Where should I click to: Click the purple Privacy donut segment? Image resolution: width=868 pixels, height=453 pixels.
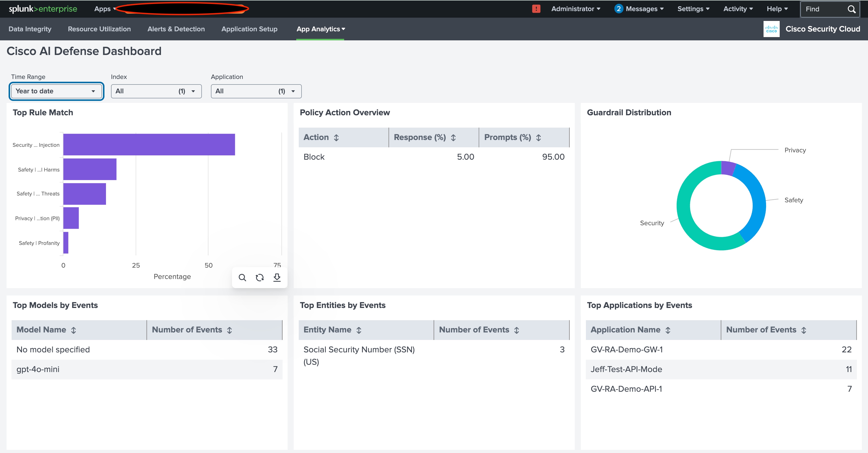tap(728, 168)
